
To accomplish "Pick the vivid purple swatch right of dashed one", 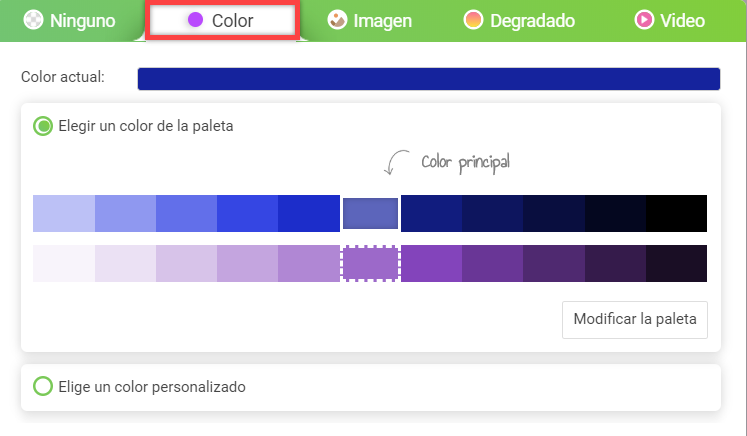I will pos(431,264).
